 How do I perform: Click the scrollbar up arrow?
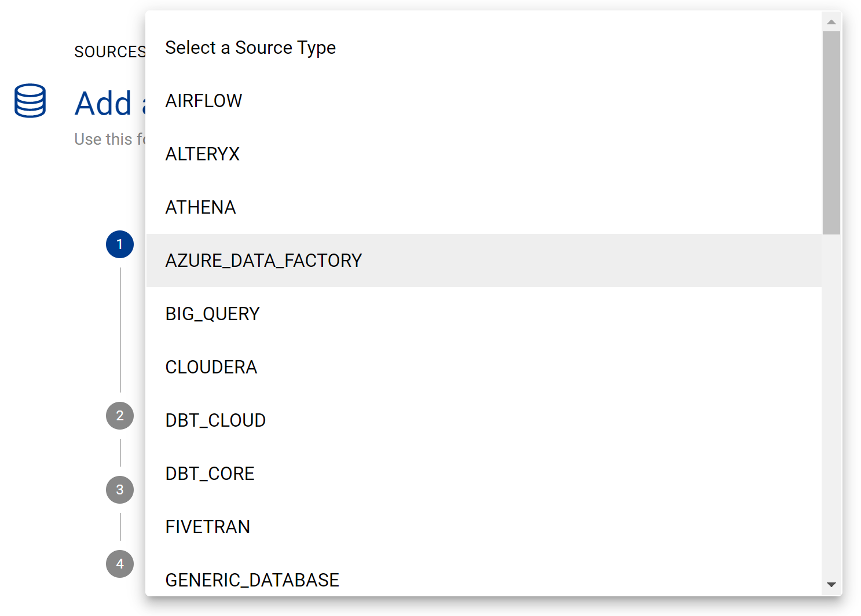tap(831, 21)
